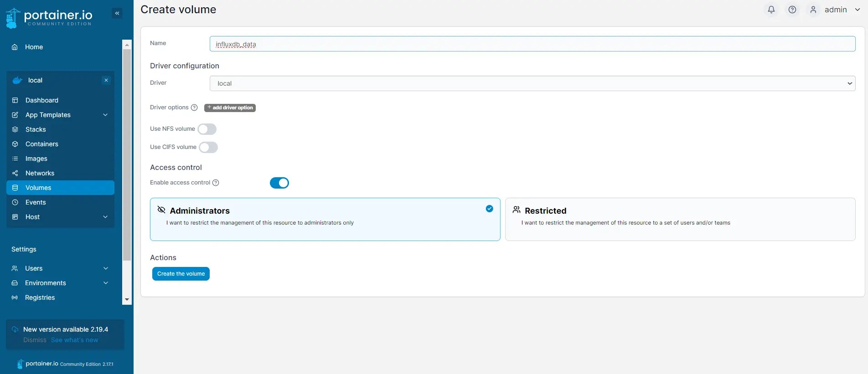Click Enable access control help icon

(x=216, y=183)
